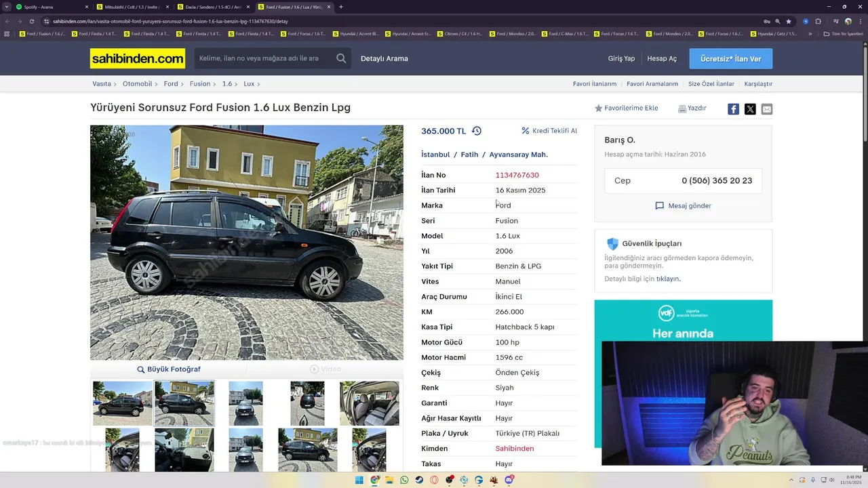
Task: Click the browser address bar URL
Action: click(x=170, y=21)
